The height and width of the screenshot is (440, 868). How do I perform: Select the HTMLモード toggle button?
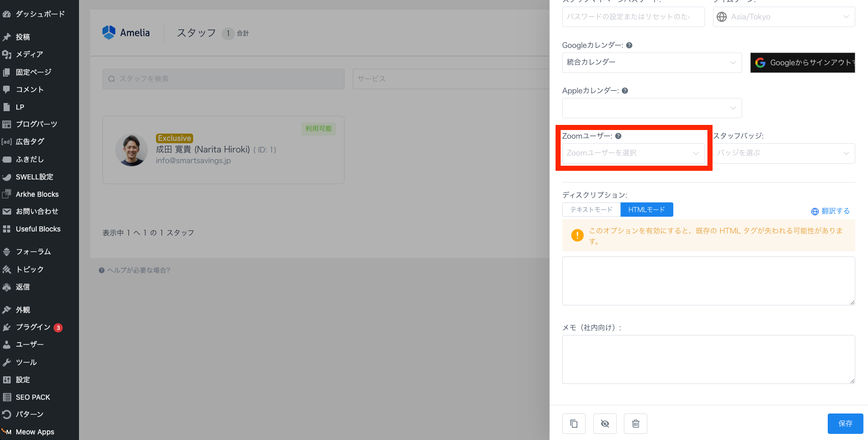(646, 210)
